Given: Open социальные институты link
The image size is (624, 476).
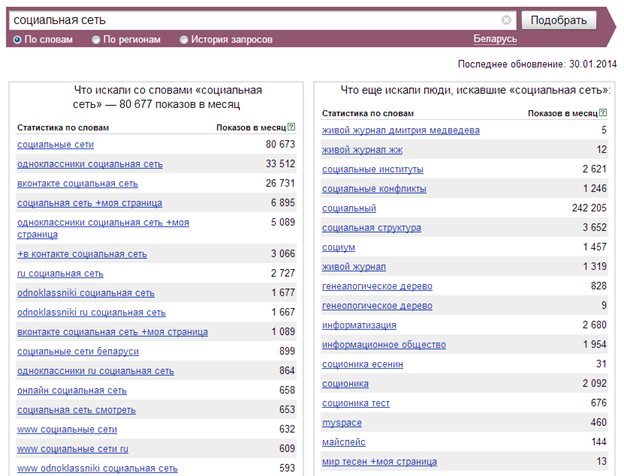Looking at the screenshot, I should (x=372, y=169).
